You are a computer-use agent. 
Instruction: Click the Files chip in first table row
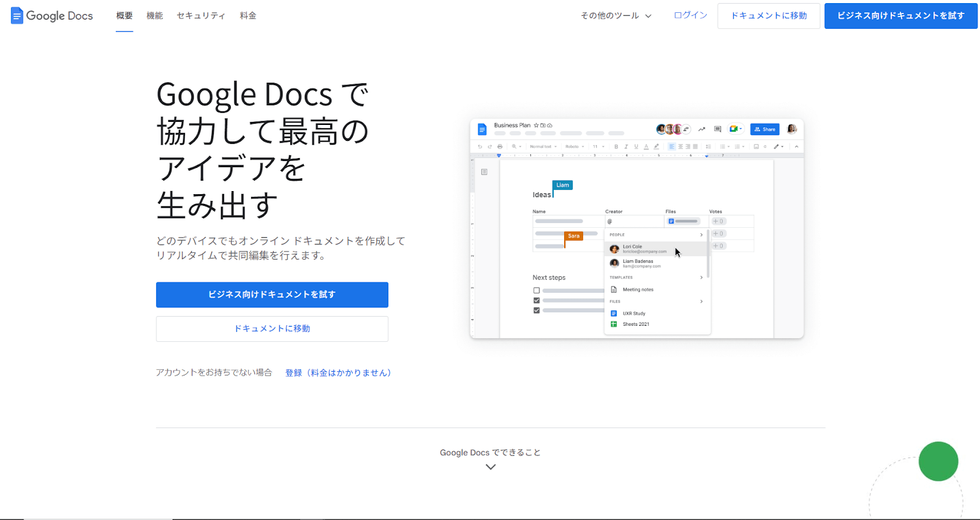click(x=684, y=221)
